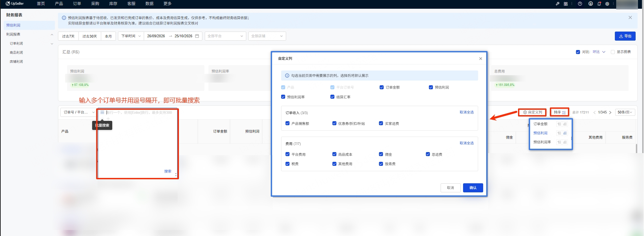This screenshot has width=644, height=236.
Task: Open the download center icon
Action: 590,4
